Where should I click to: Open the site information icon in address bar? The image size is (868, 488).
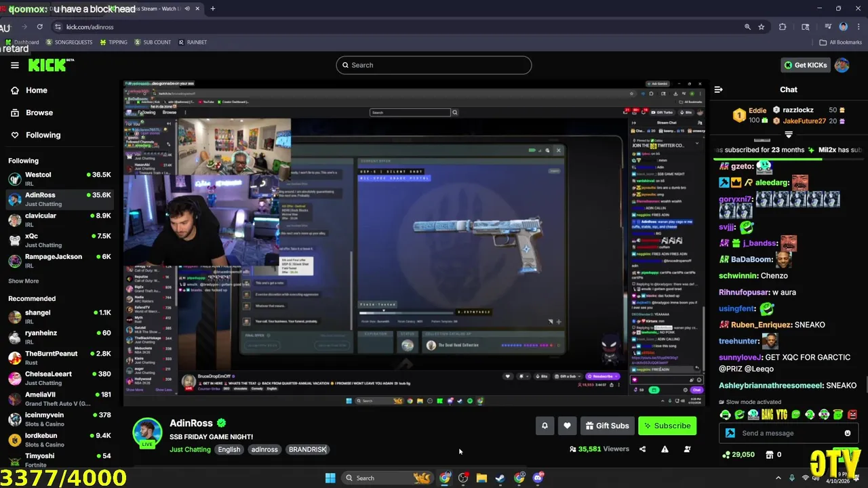(58, 27)
